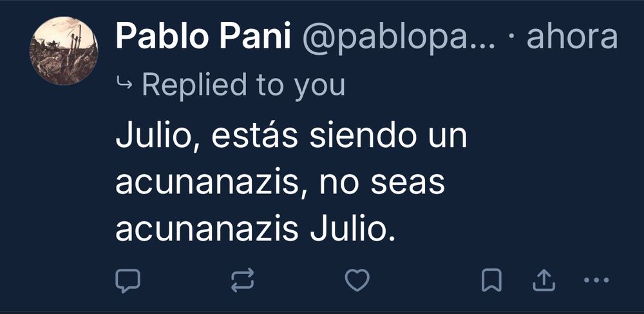Select the final line 'acunanazis Julio.'

tap(255, 230)
